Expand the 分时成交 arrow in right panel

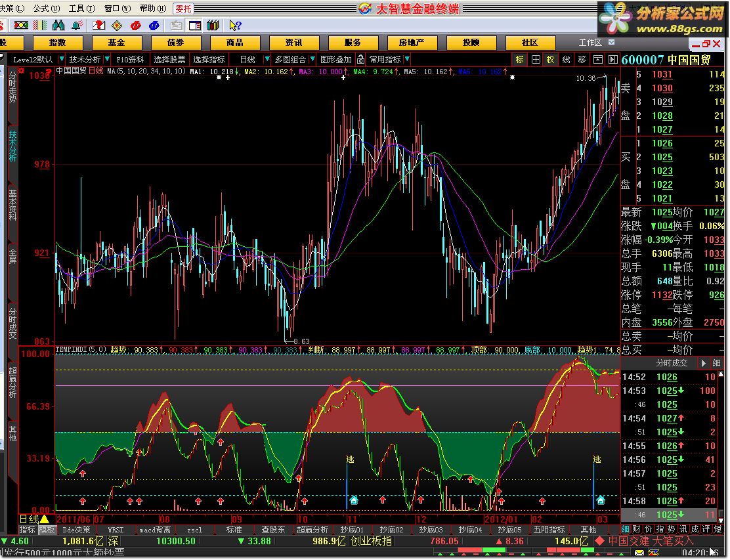point(704,362)
